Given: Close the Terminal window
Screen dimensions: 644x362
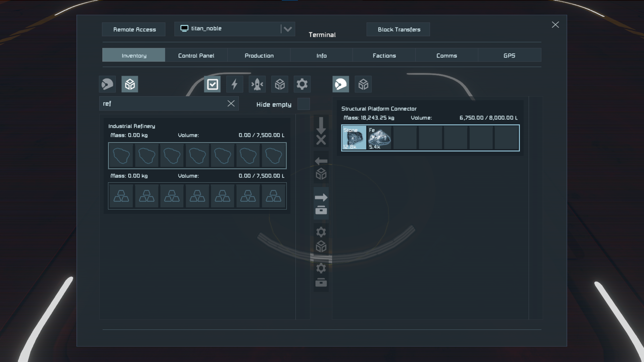Looking at the screenshot, I should tap(555, 25).
